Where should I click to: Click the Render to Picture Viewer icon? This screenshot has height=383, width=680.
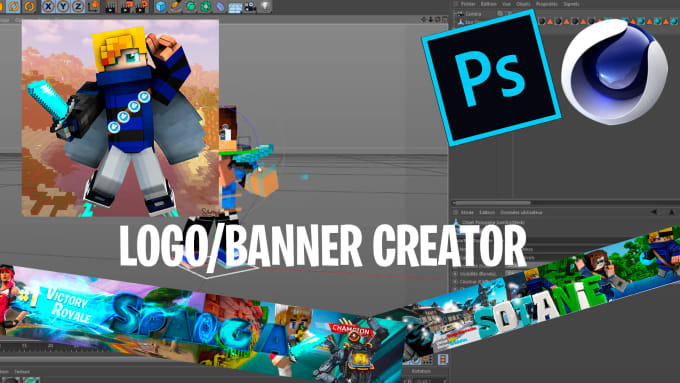pos(126,7)
